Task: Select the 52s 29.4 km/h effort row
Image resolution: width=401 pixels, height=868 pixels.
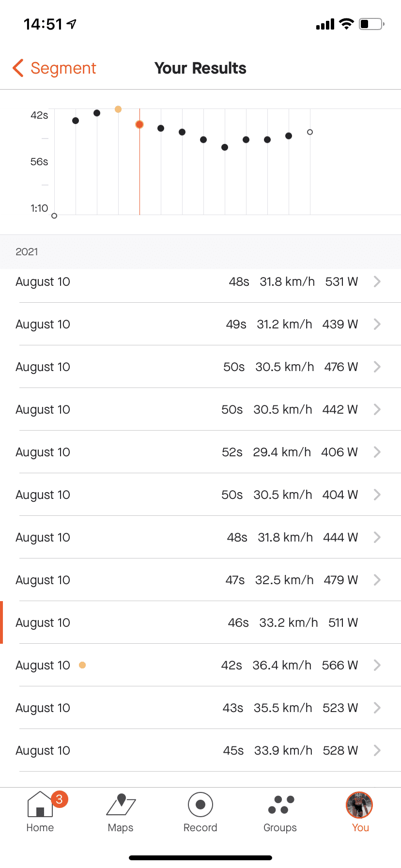Action: click(200, 452)
